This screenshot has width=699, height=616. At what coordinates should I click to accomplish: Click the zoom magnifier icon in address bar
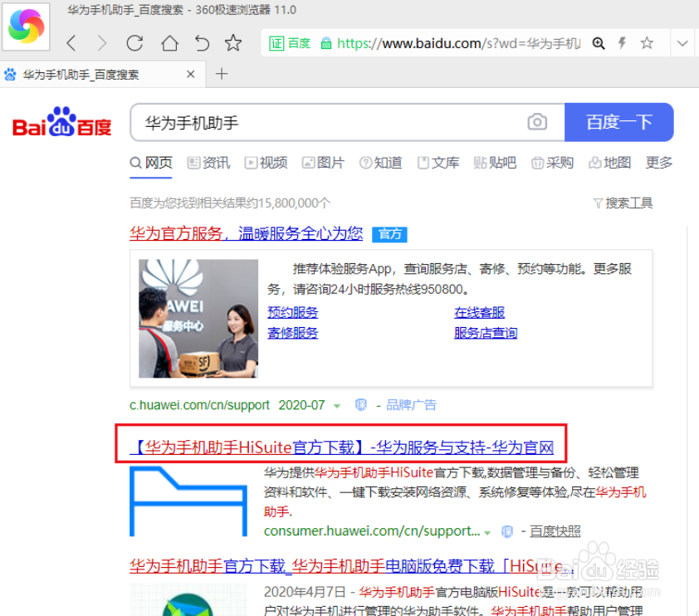point(599,43)
